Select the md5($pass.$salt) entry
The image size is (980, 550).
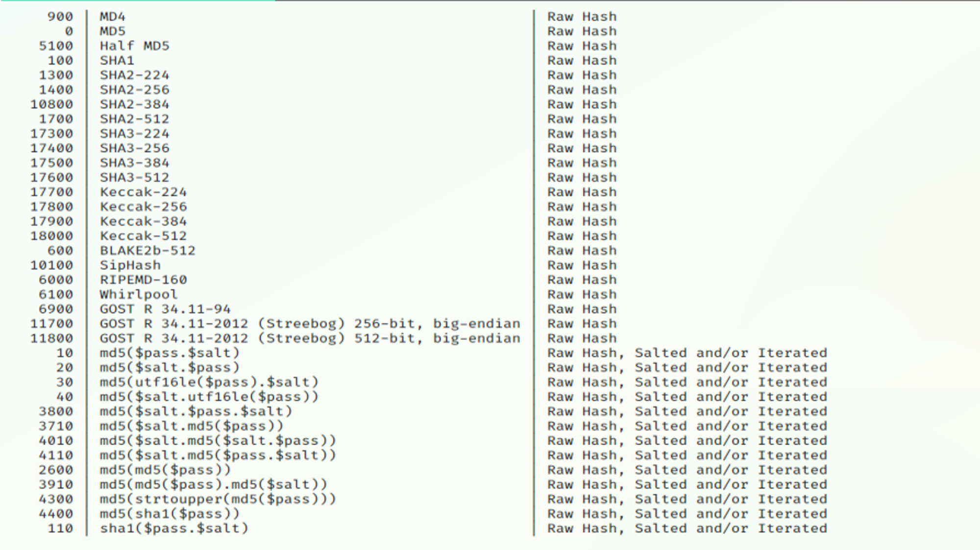[170, 353]
